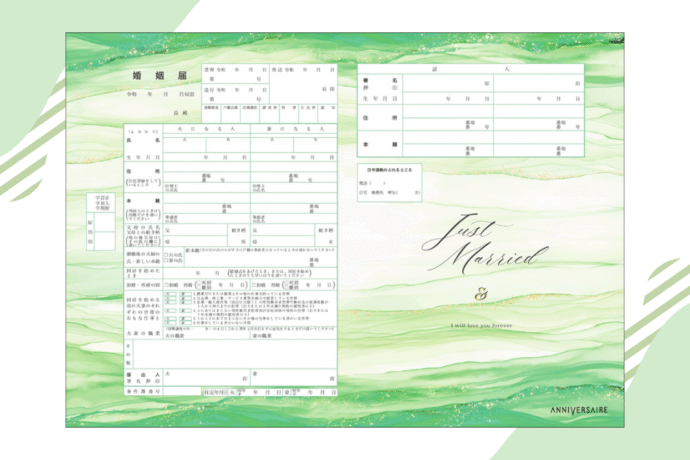Check the husband's 初婚 checkbox
This screenshot has width=690, height=460.
pos(166,285)
